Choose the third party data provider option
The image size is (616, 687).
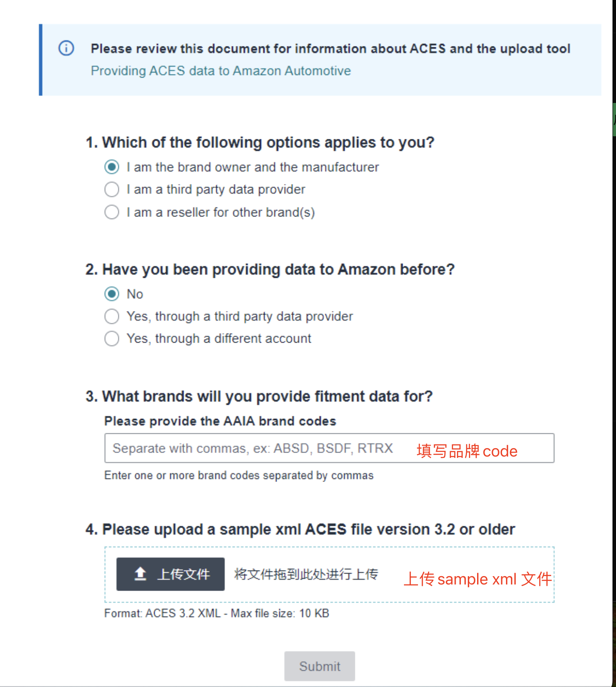[112, 190]
